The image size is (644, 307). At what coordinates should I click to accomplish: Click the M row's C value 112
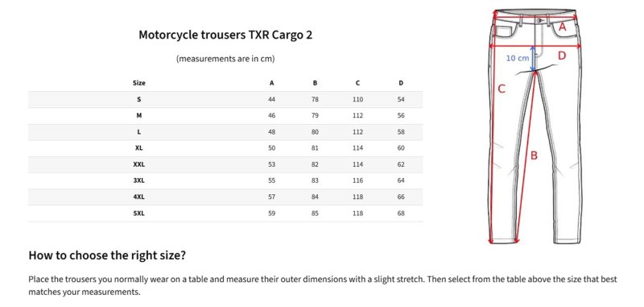(x=357, y=115)
